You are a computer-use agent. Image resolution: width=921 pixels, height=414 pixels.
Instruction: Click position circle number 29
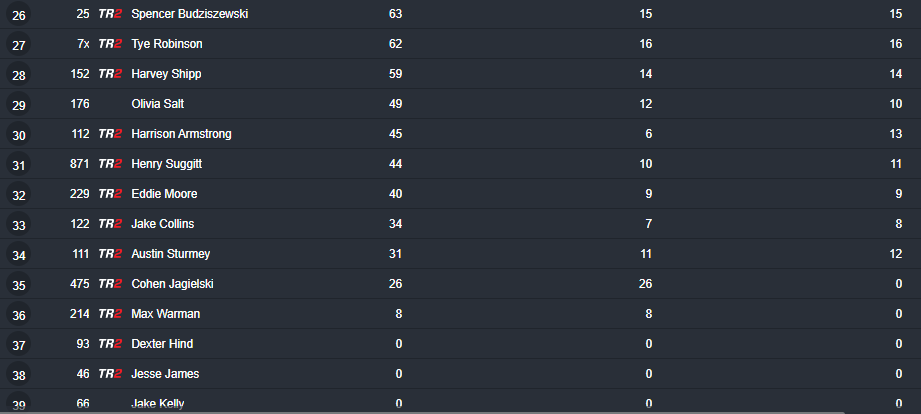19,105
